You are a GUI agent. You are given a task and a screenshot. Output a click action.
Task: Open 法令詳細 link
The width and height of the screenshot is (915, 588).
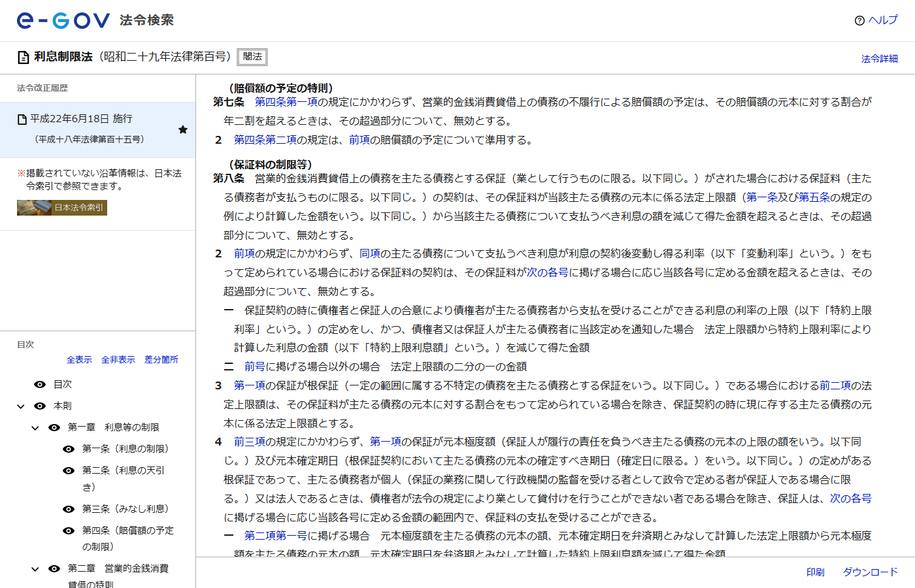880,59
